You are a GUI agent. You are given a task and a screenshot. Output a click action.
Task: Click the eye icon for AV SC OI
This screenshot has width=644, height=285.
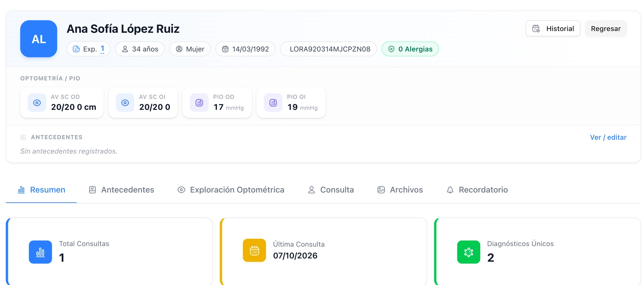125,103
